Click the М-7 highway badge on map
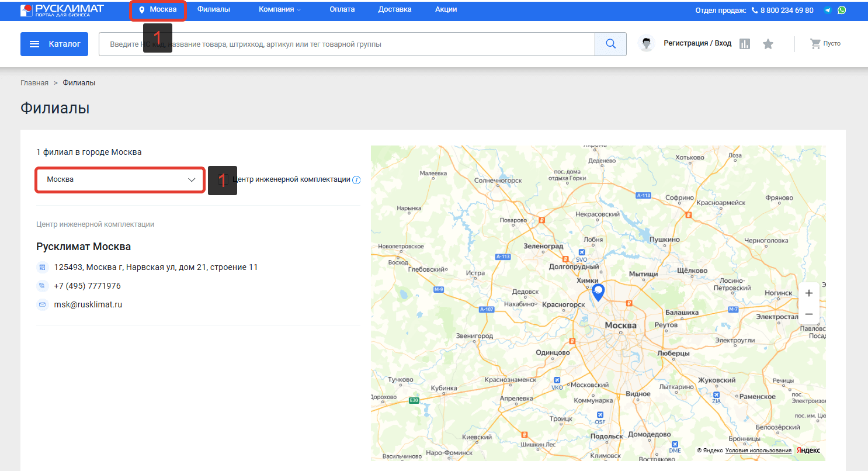This screenshot has height=471, width=868. (x=734, y=309)
